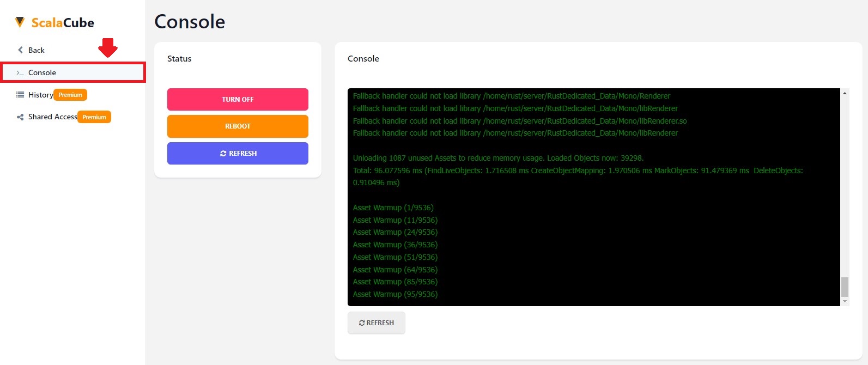Click the ScalaCube brand name text
868x365 pixels.
point(63,23)
